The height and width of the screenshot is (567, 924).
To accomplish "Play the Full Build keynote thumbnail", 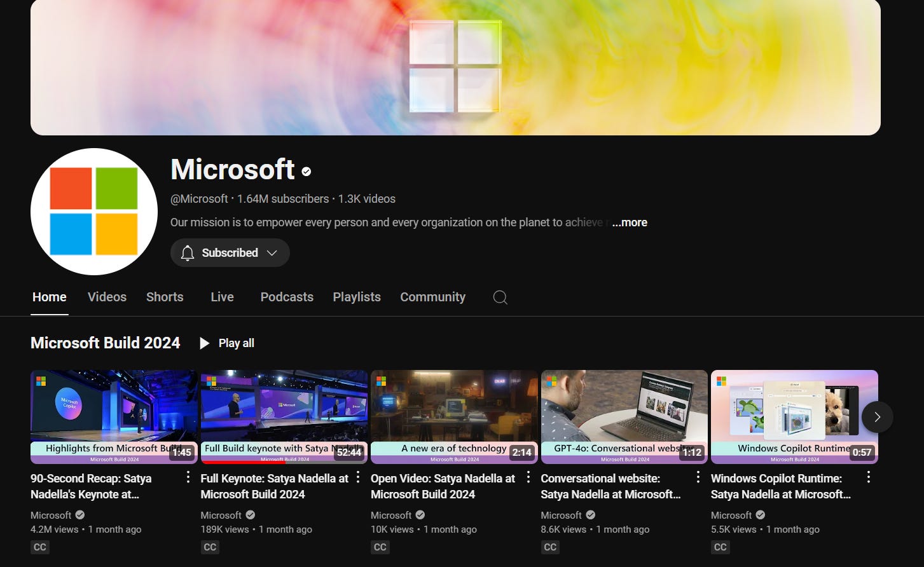I will click(284, 417).
